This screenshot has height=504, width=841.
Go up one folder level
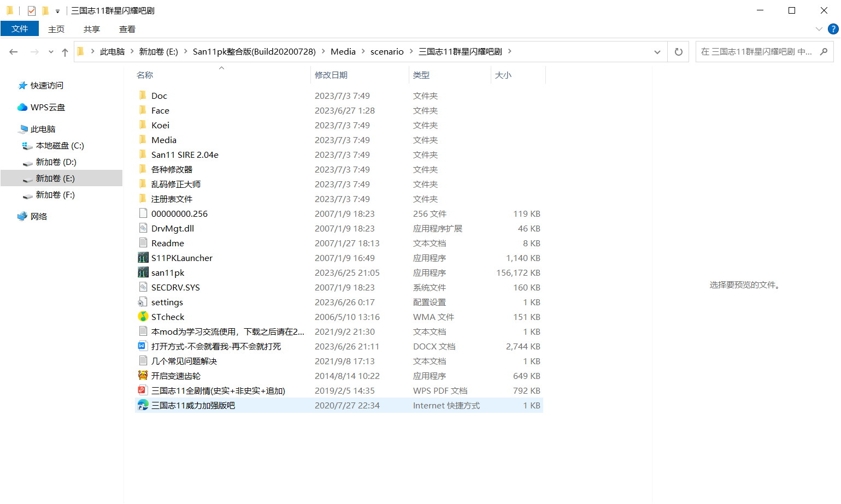click(x=65, y=52)
